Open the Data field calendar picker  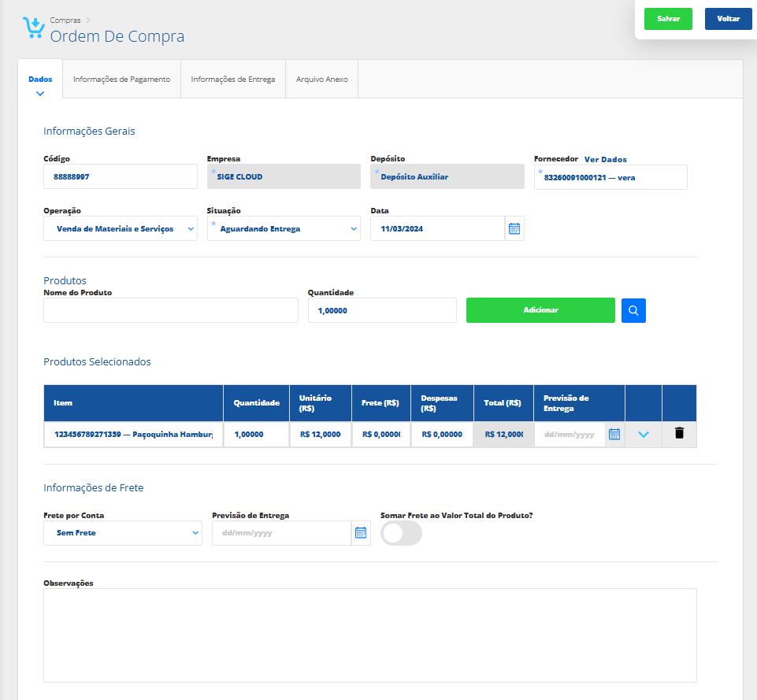coord(514,229)
